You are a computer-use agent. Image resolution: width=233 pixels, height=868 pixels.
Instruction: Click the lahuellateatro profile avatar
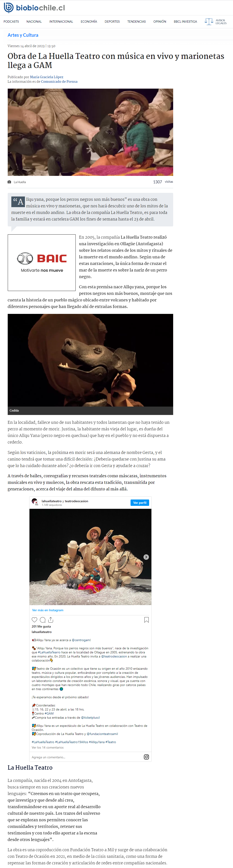(x=35, y=502)
